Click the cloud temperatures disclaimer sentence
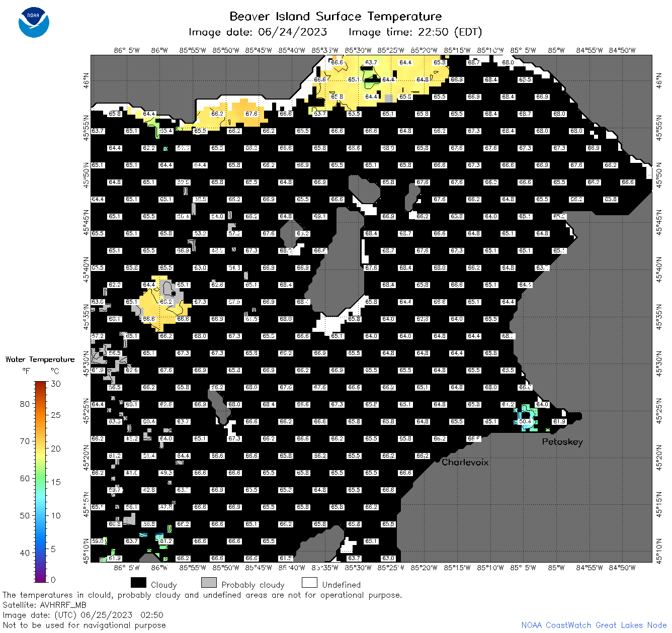The width and height of the screenshot is (672, 633). tap(202, 595)
